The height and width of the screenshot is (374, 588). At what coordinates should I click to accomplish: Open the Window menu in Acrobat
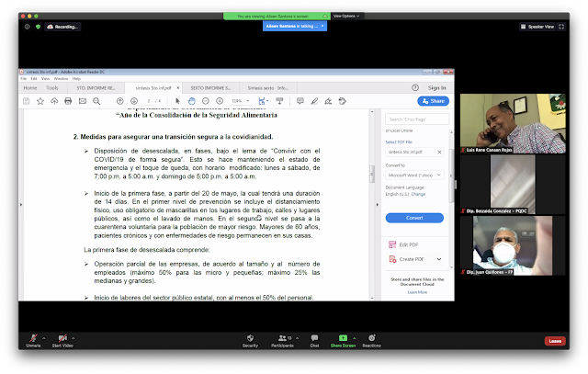pyautogui.click(x=61, y=79)
